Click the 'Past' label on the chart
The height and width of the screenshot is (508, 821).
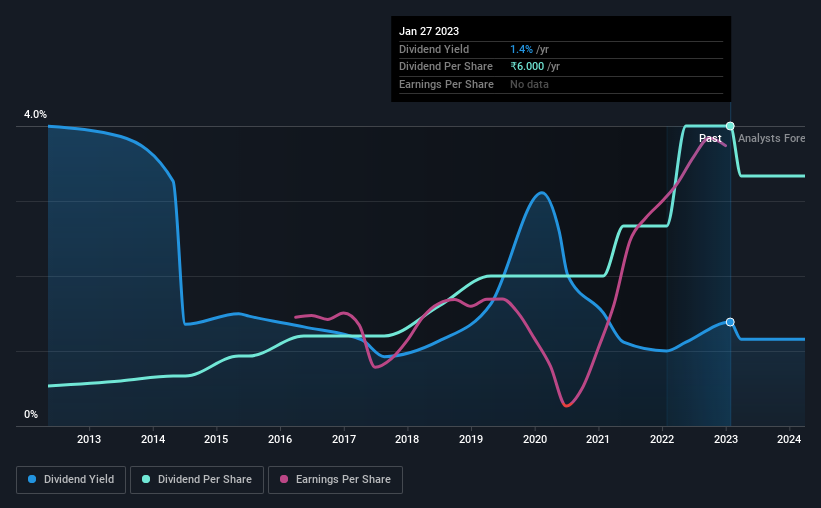tap(710, 138)
